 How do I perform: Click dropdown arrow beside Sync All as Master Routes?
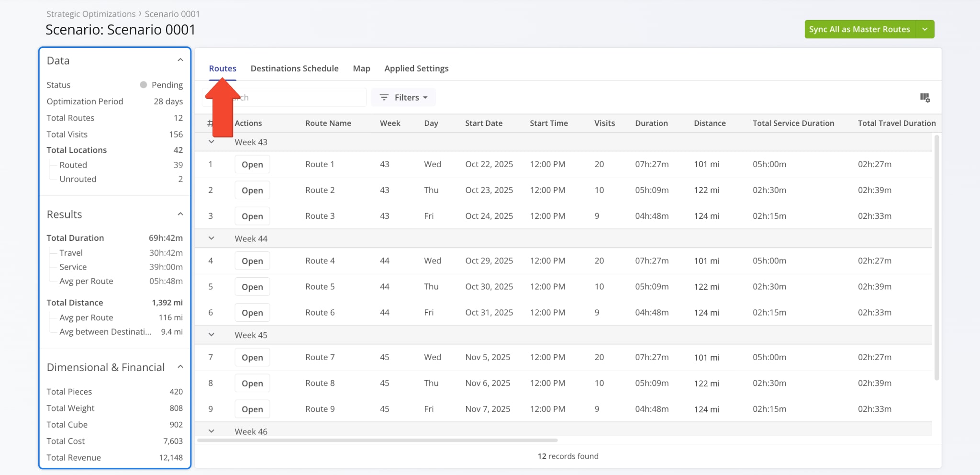[924, 29]
